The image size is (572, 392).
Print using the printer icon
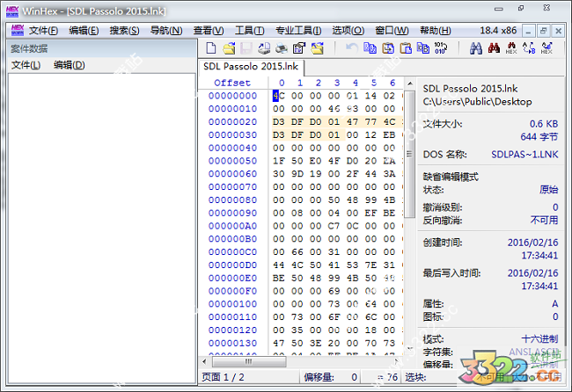[x=282, y=48]
